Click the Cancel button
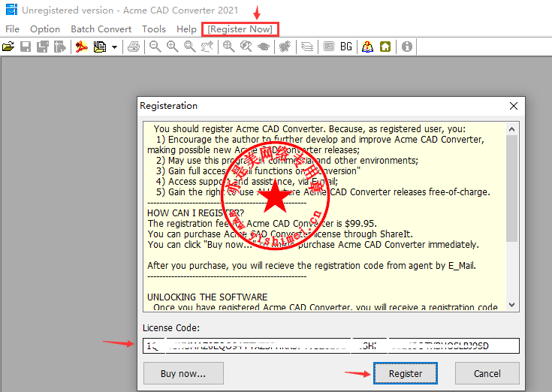552x392 pixels. pyautogui.click(x=487, y=373)
